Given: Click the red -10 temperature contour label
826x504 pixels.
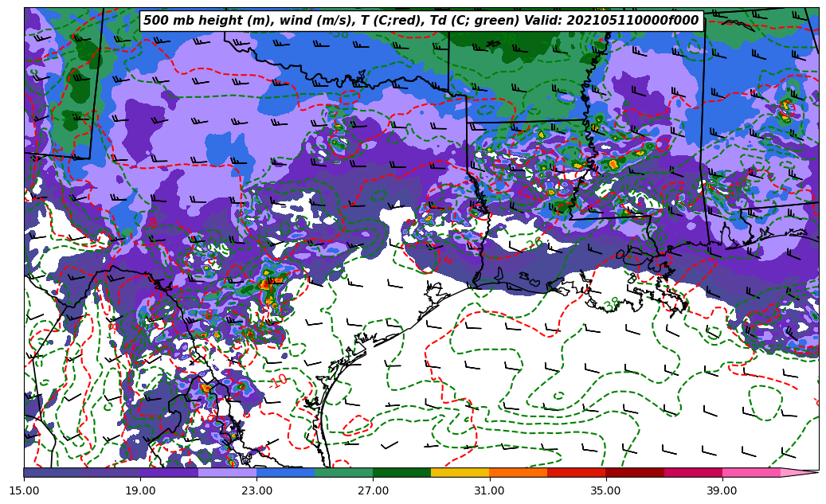Looking at the screenshot, I should point(278,381).
